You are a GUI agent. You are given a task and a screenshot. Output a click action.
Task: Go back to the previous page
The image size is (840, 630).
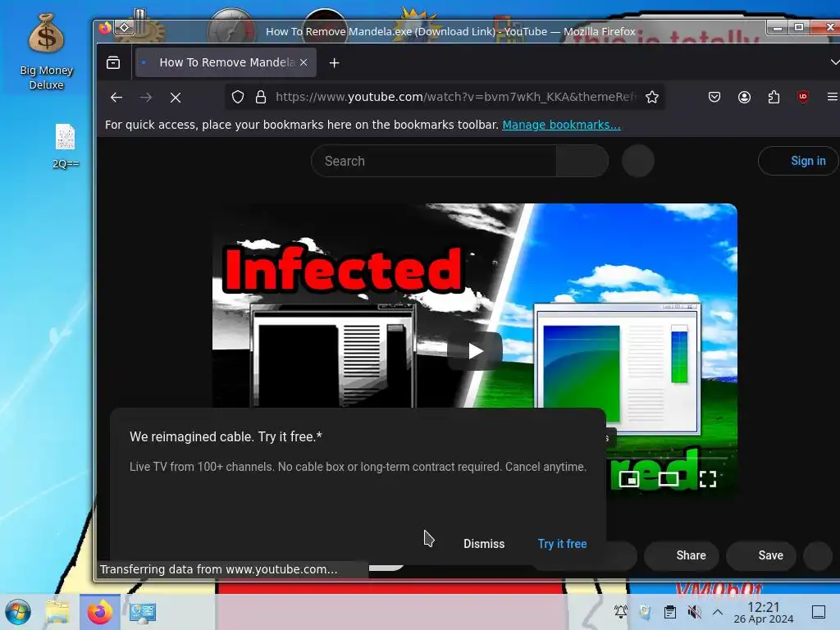116,97
